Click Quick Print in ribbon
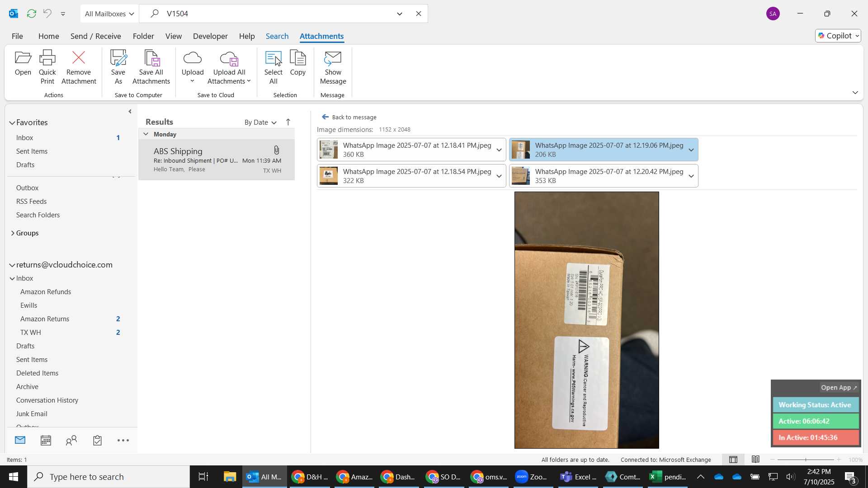Viewport: 868px width, 488px height. click(47, 67)
